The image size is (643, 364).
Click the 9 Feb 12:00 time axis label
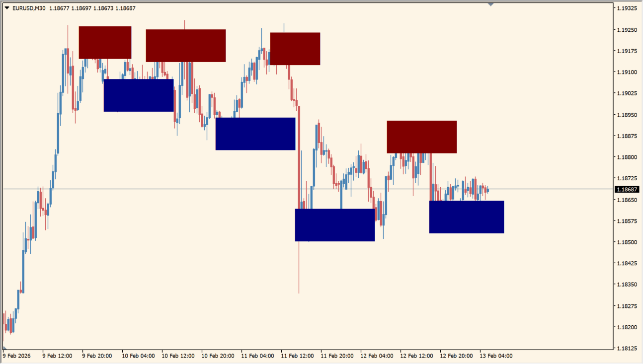(56, 356)
